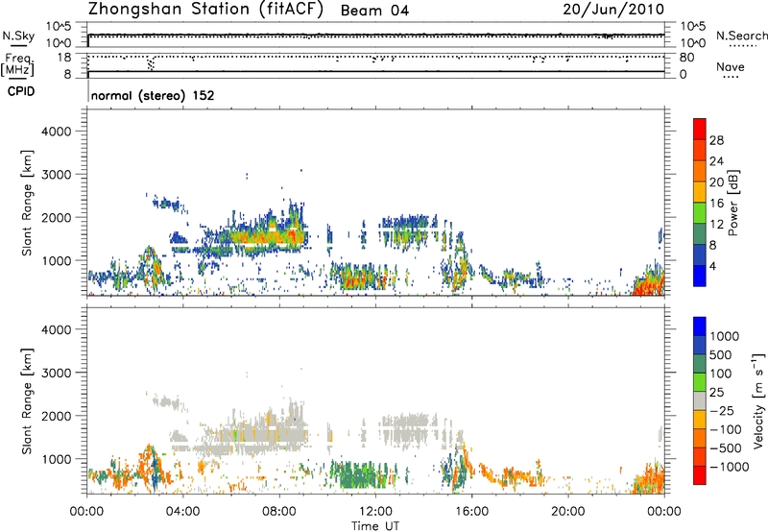
Task: Click the '04:00' time axis label
Action: (x=183, y=512)
